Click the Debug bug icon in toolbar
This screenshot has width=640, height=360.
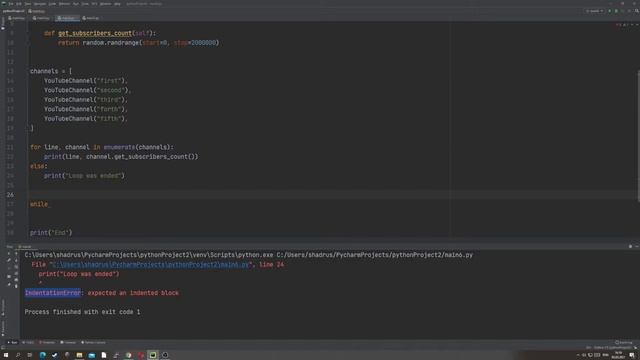click(x=616, y=11)
